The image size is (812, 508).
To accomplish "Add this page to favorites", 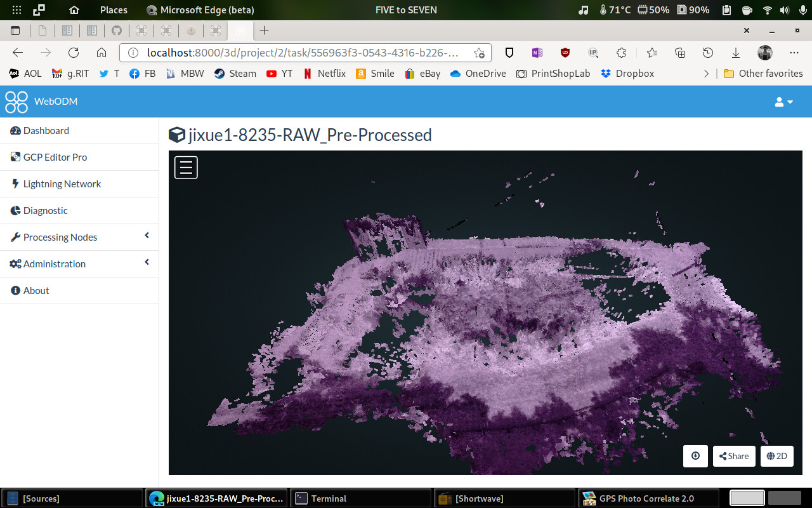I will pyautogui.click(x=479, y=53).
